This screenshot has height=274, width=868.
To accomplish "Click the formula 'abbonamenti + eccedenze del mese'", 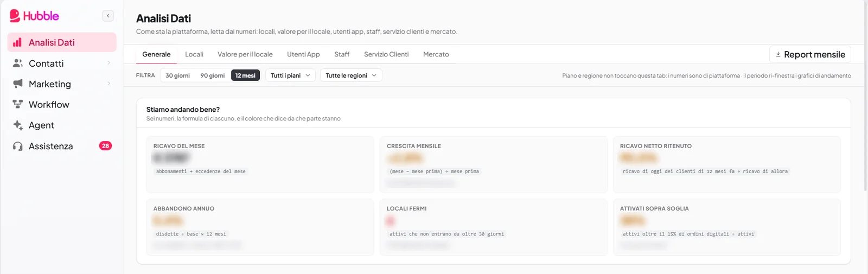I will point(201,171).
